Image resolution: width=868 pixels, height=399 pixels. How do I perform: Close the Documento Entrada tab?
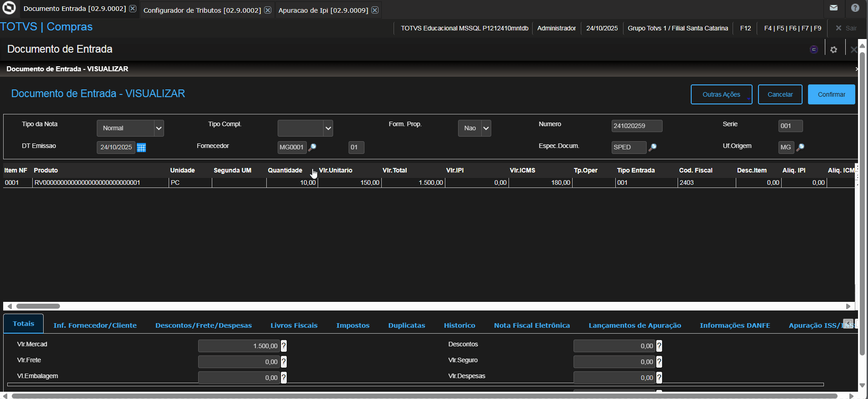[x=133, y=9]
